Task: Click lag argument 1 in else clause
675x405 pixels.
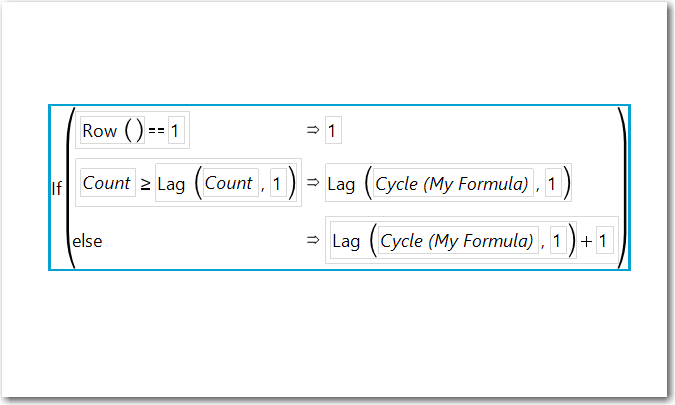Action: pos(558,240)
